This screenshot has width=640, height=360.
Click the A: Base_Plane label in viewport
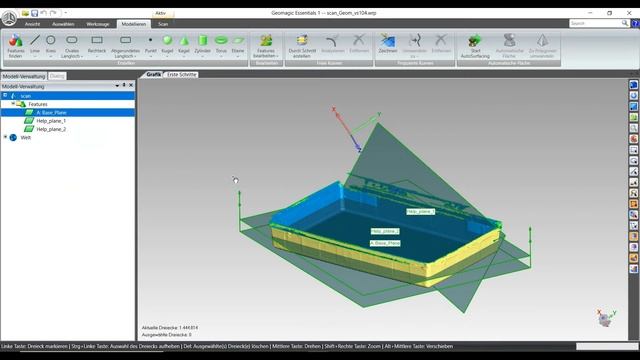click(385, 243)
